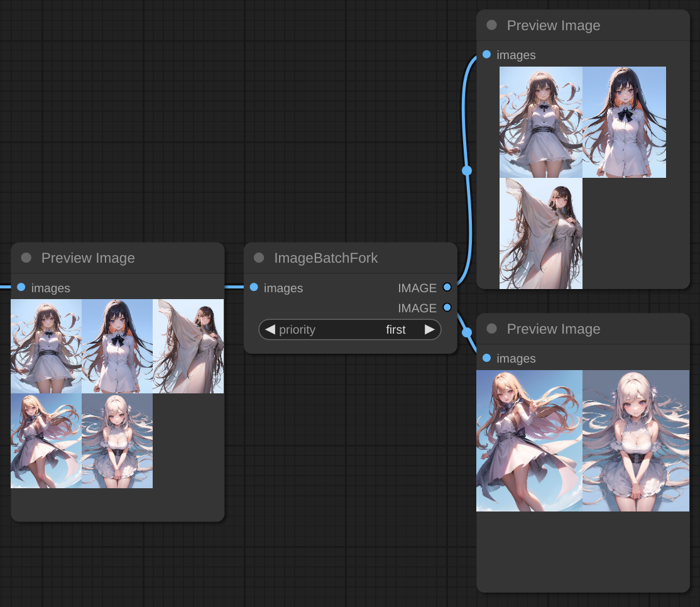Select the title of the two-image Preview Image node

pyautogui.click(x=553, y=329)
